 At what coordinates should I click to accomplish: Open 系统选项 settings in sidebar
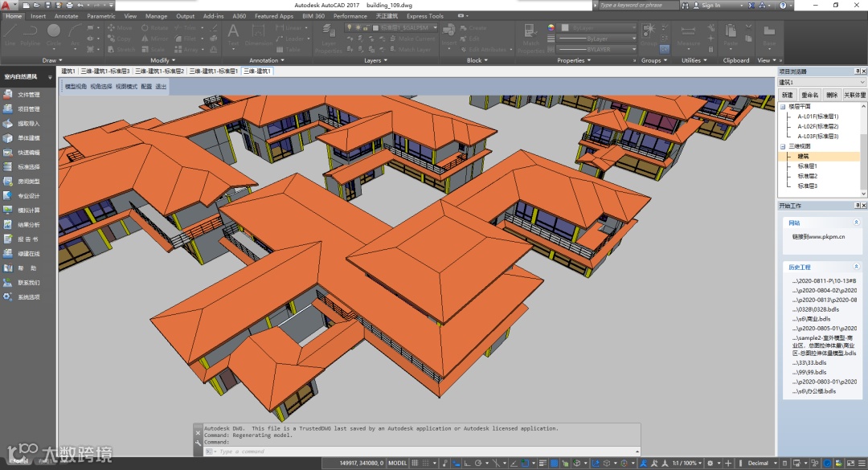pyautogui.click(x=23, y=296)
